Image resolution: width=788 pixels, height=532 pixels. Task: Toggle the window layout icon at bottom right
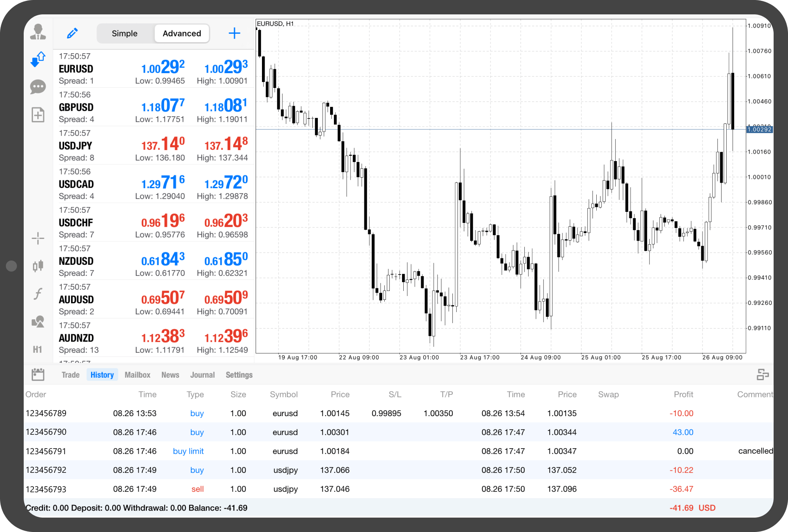coord(764,374)
